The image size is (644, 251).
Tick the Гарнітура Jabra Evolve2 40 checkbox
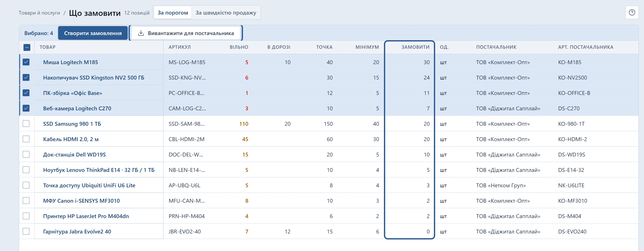click(26, 231)
